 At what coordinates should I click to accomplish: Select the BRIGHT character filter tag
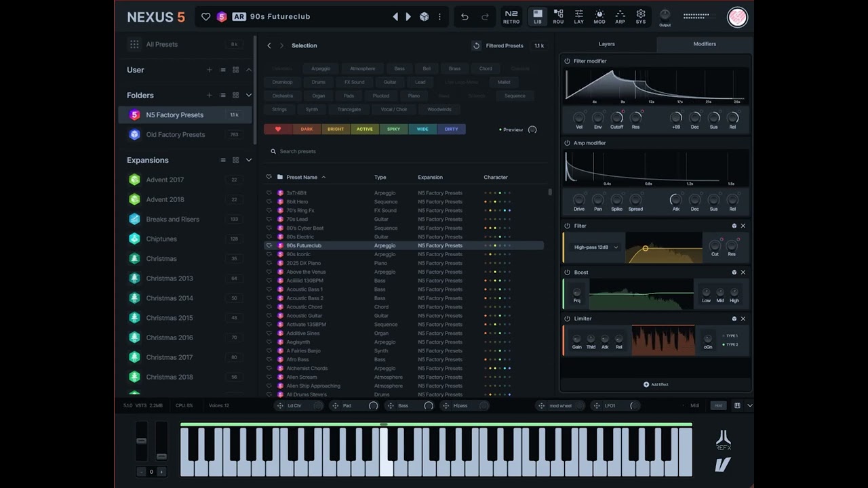coord(336,129)
